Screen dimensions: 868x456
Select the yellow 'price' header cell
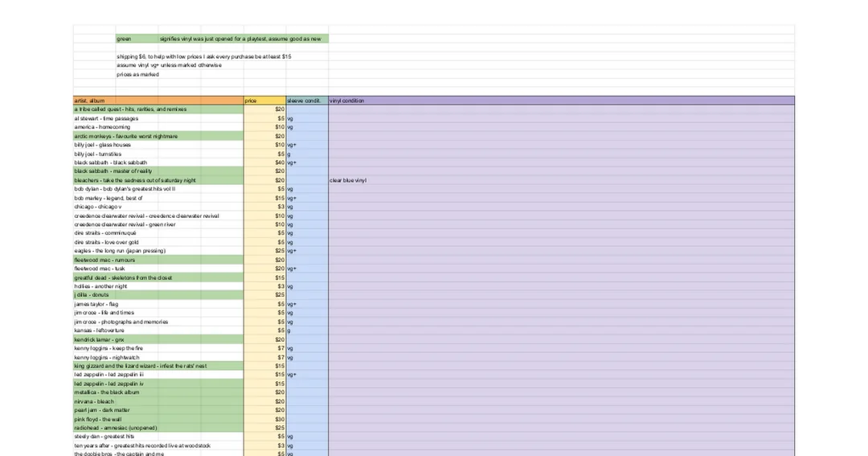pos(264,101)
